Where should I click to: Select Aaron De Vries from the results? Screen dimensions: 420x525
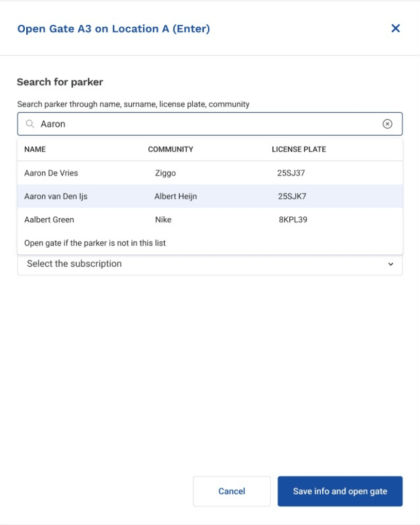pos(51,173)
